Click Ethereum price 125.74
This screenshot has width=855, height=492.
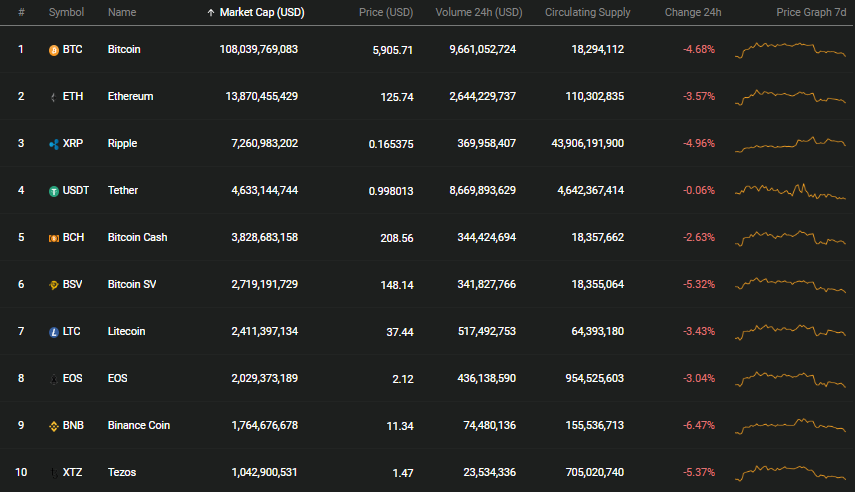[x=397, y=97]
